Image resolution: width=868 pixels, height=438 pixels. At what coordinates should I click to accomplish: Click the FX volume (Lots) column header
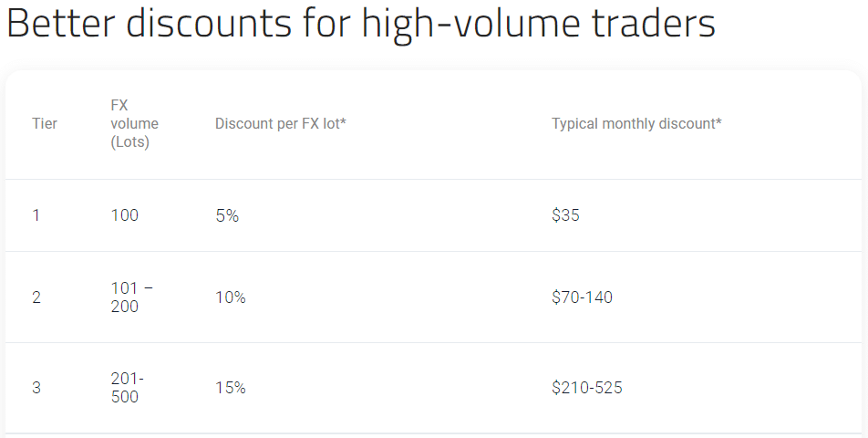pos(135,123)
